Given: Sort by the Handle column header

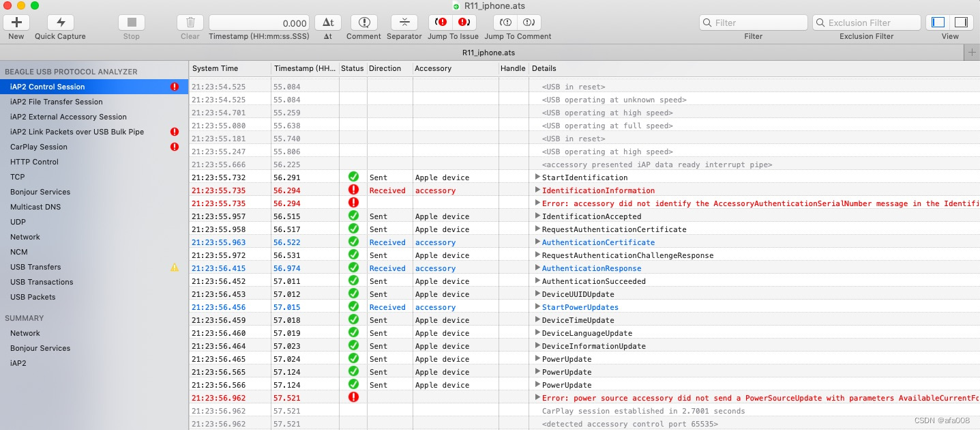Looking at the screenshot, I should tap(514, 68).
